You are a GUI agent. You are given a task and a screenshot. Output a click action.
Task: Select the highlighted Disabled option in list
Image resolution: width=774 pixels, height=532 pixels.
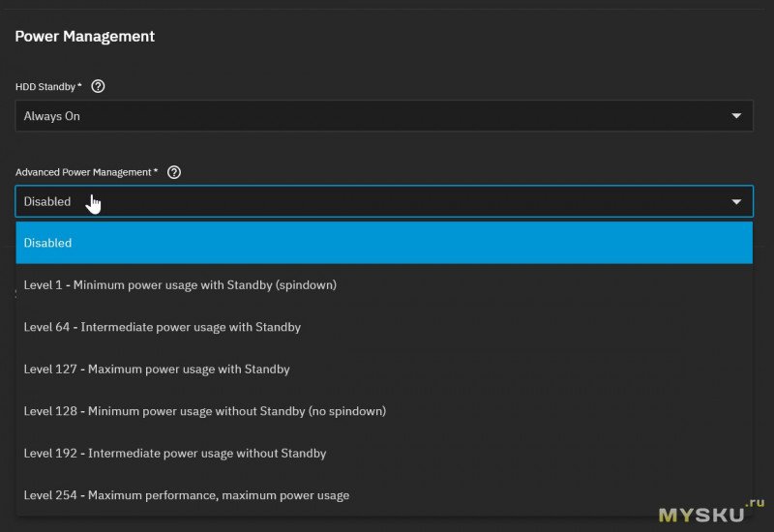384,243
